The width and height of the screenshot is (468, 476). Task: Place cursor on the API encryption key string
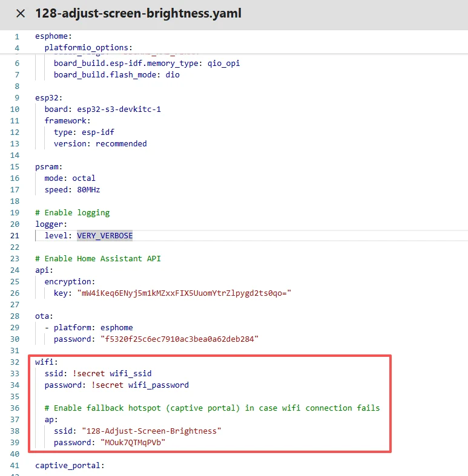coord(184,293)
